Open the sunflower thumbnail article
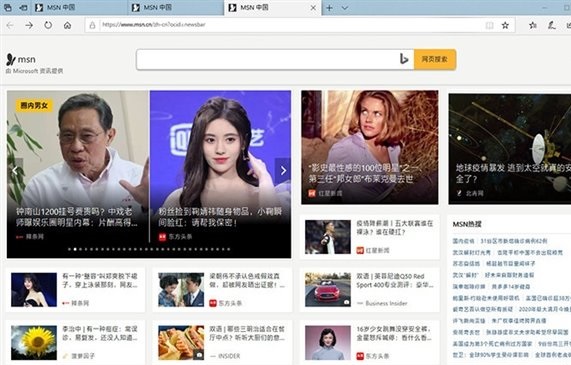 (34, 343)
